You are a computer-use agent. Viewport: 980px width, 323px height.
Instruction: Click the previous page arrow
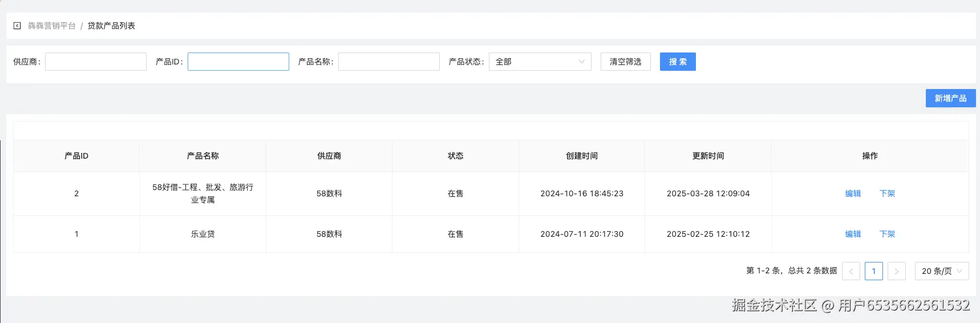click(851, 271)
